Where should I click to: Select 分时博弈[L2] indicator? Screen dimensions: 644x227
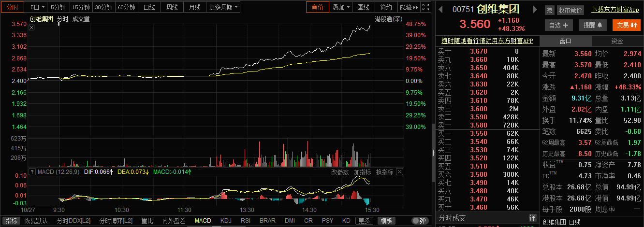click(x=116, y=221)
